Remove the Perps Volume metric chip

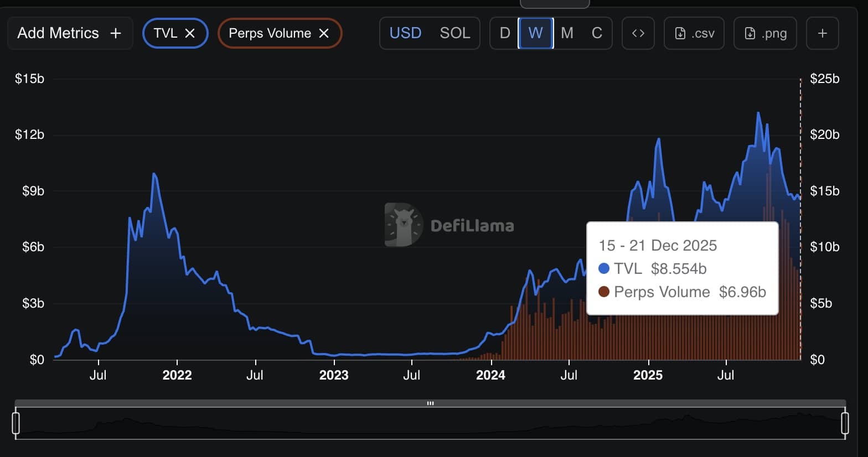[x=324, y=33]
